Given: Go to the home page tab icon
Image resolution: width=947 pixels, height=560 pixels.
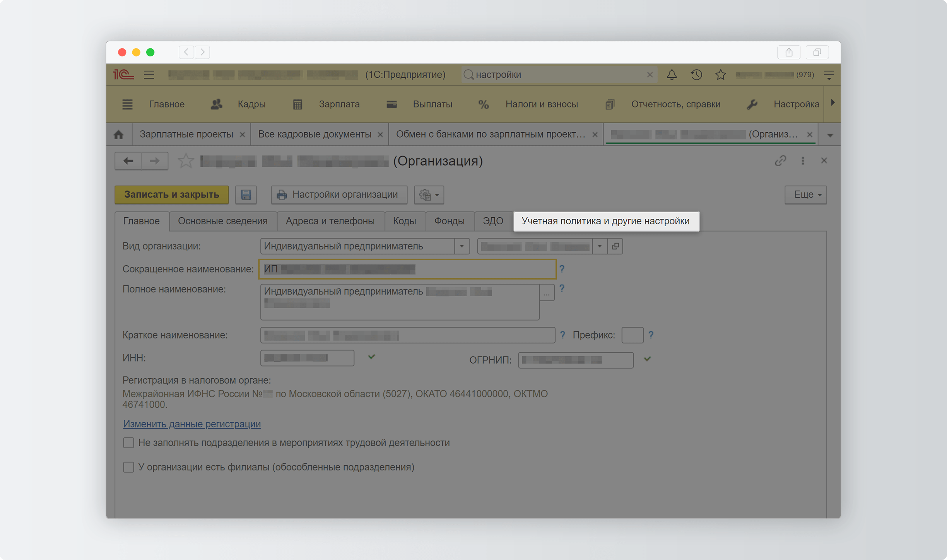Looking at the screenshot, I should (119, 135).
